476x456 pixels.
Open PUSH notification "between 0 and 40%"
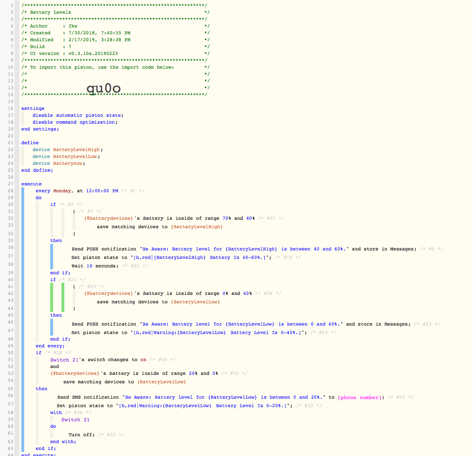[241, 324]
